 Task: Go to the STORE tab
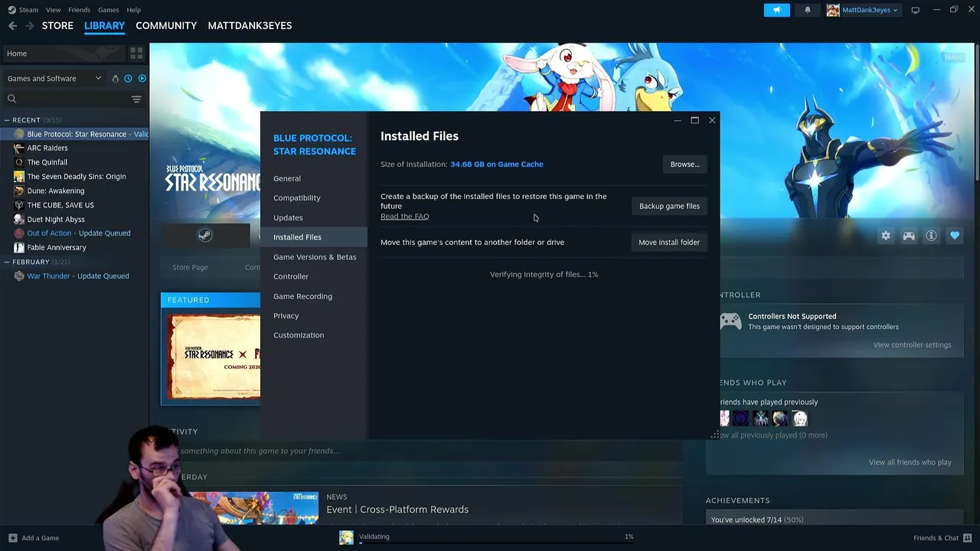(x=57, y=25)
